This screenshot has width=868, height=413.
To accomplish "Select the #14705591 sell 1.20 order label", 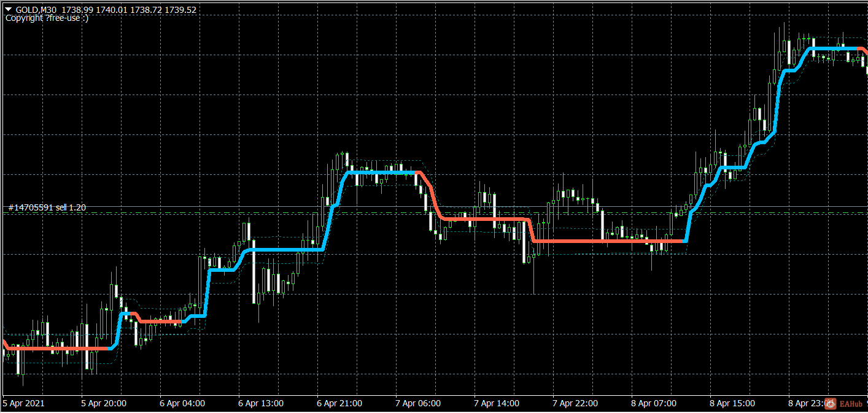I will [x=47, y=207].
